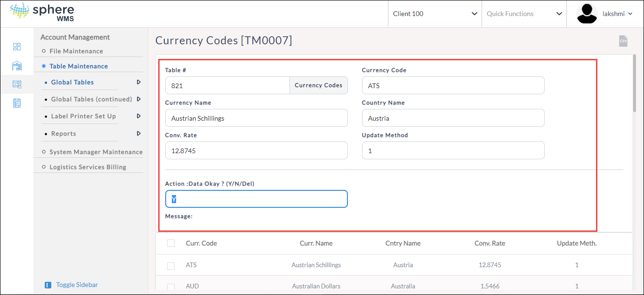The image size is (644, 295).
Task: Expand the Quick Functions dropdown
Action: click(524, 14)
